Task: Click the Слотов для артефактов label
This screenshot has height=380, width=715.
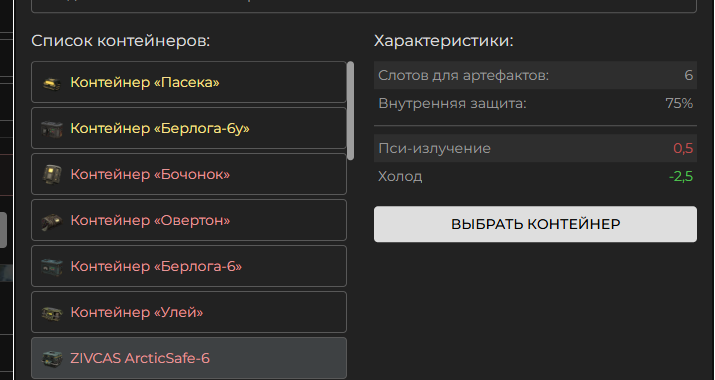Action: [463, 75]
